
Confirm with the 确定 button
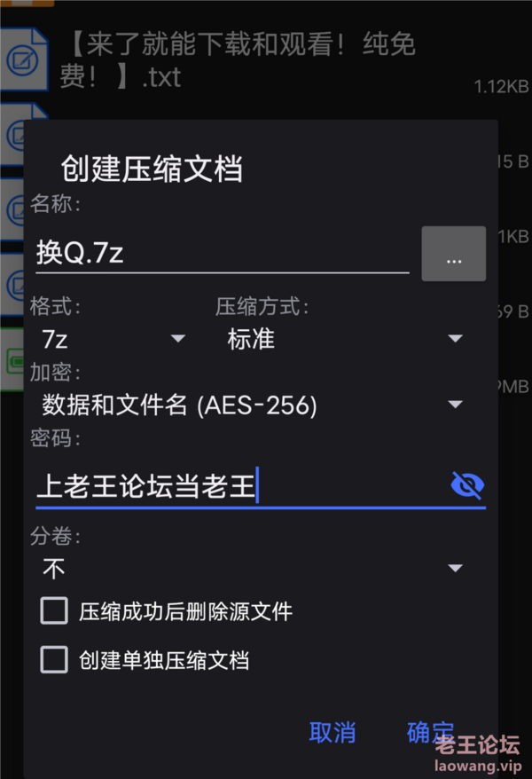[x=430, y=732]
